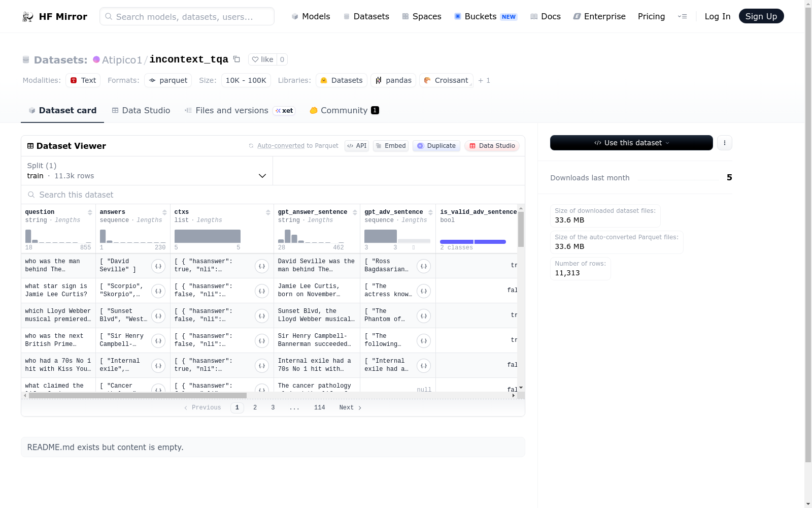Screen dimensions: 812x508
Task: Sort by the ctxs column arrows
Action: tap(268, 212)
